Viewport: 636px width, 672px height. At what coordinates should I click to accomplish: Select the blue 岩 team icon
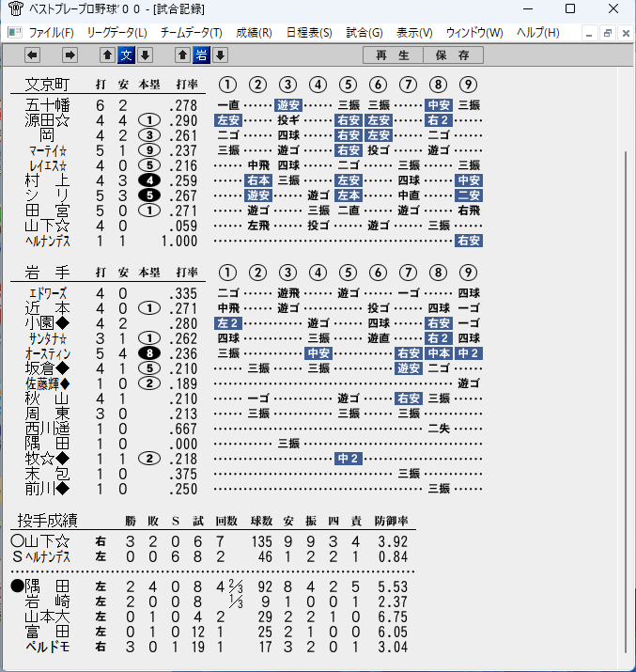201,55
